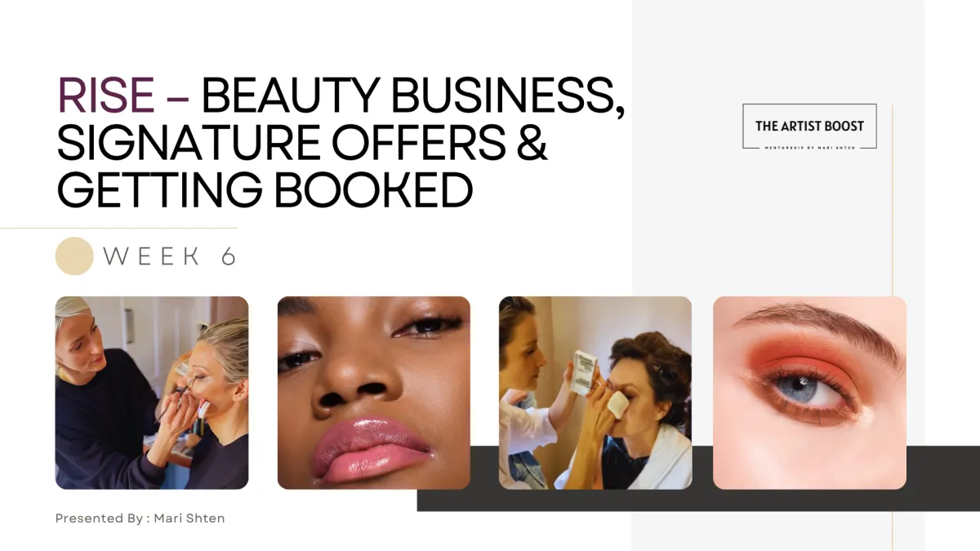
Task: Click the number 6 in Week label
Action: 229,256
